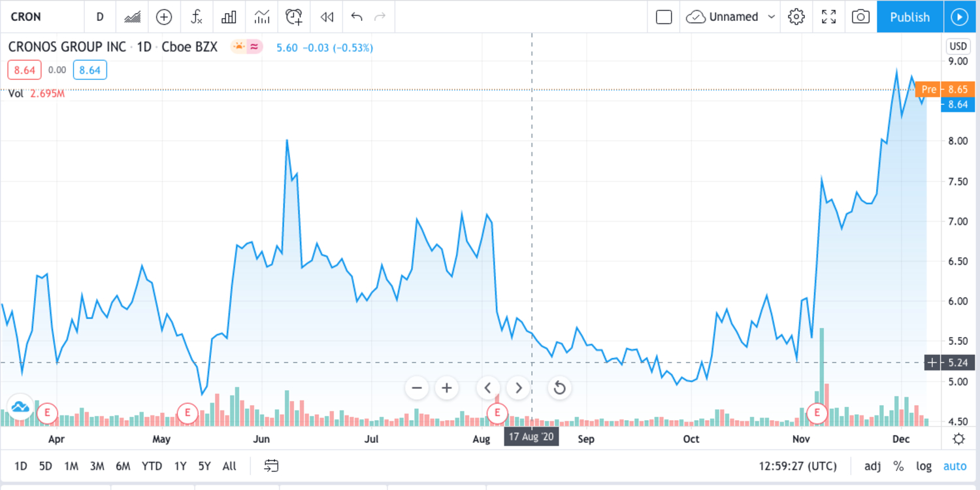The image size is (980, 490).
Task: Open the financials bar chart icon
Action: click(229, 16)
